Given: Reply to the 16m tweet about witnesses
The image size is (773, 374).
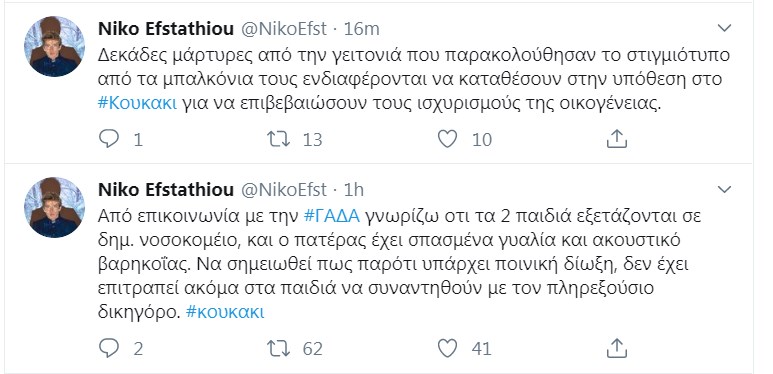Looking at the screenshot, I should click(109, 139).
